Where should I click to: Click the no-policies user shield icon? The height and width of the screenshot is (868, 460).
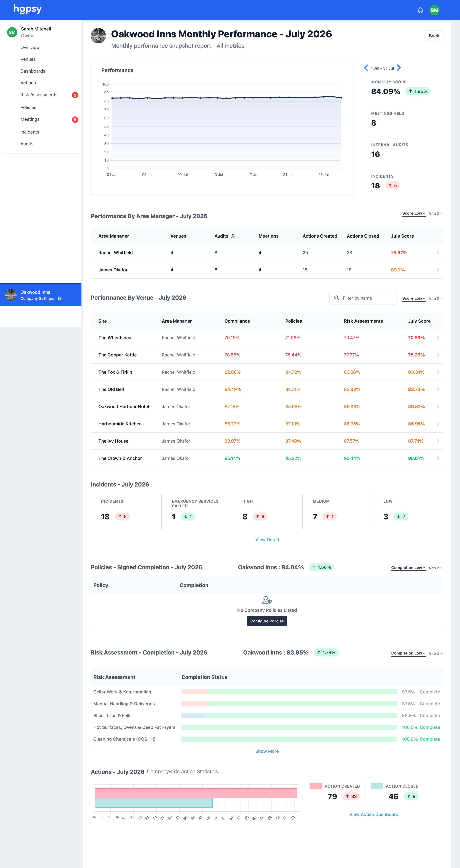[267, 600]
